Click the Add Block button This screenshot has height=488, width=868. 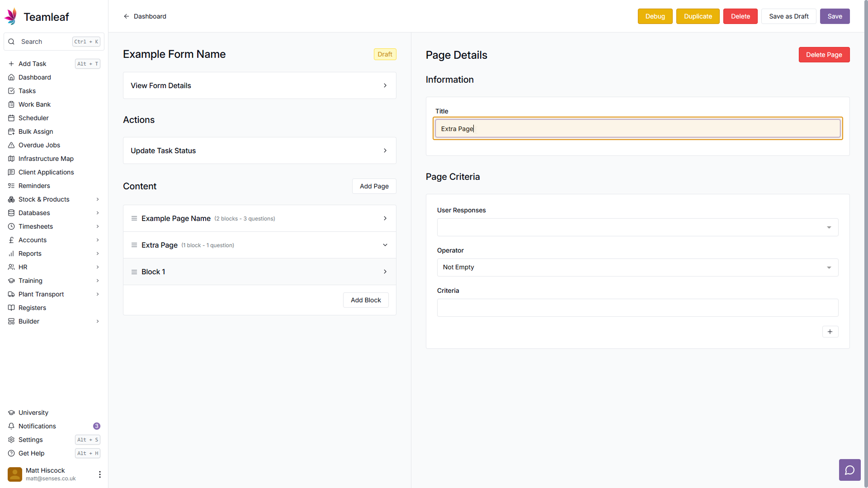coord(365,300)
